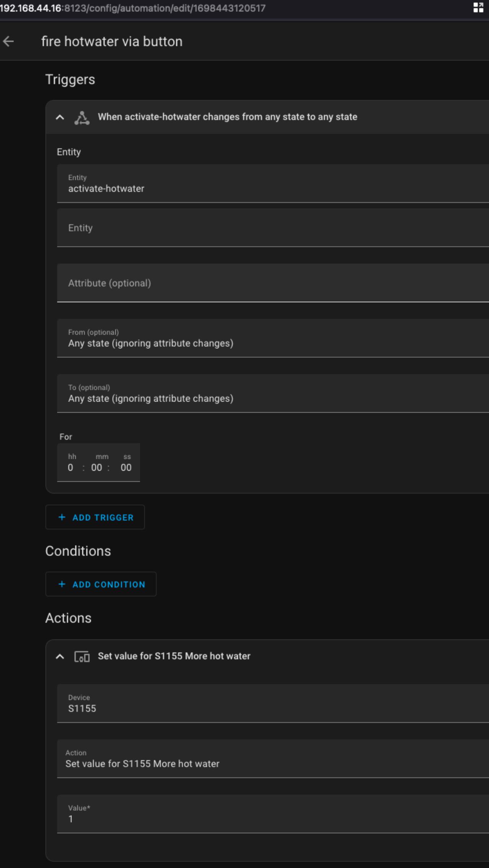Open the Attribute (optional) dropdown
489x868 pixels.
[x=273, y=283]
